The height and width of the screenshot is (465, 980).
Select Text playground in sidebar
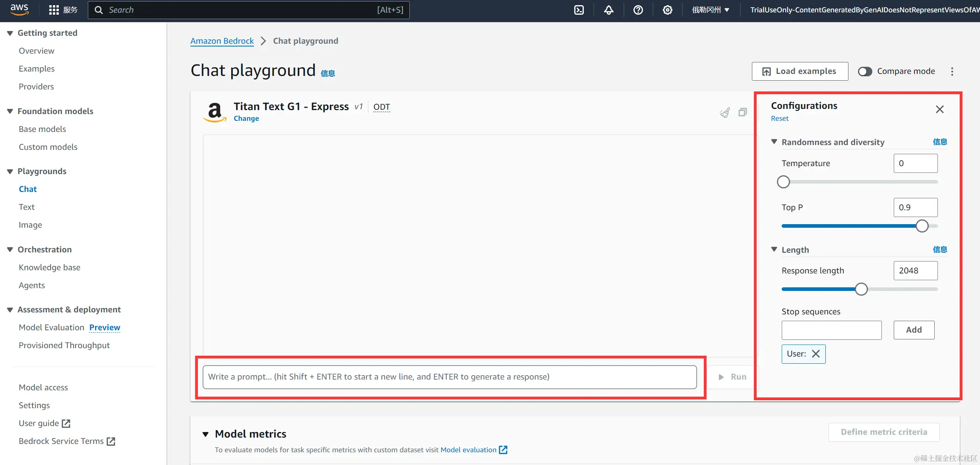pyautogui.click(x=27, y=207)
